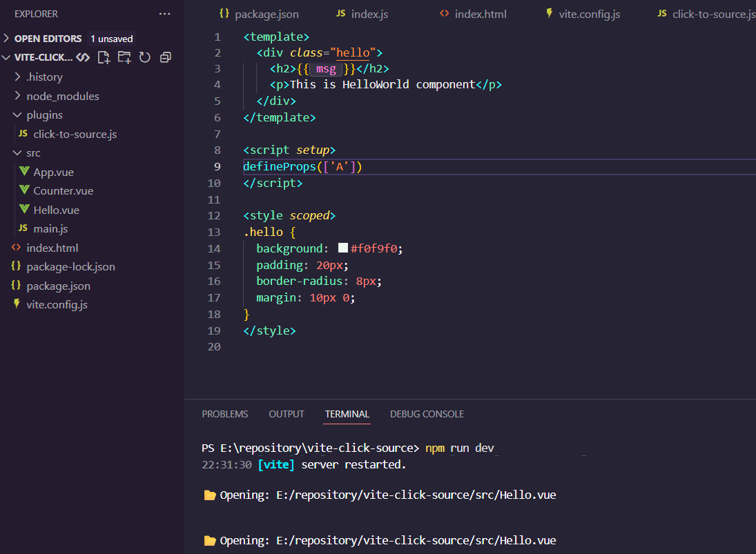
Task: Collapse all folders in explorer
Action: (x=166, y=57)
